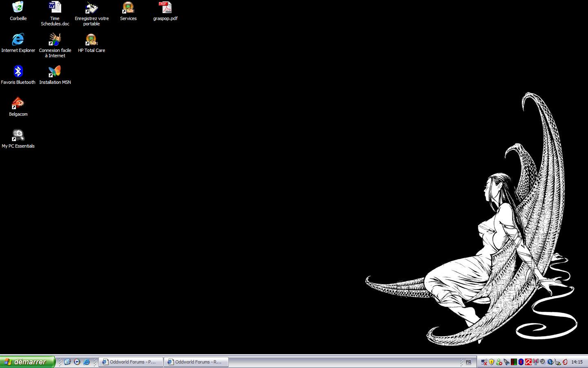The height and width of the screenshot is (368, 588).
Task: Click the red Avira antivirus tray icon
Action: tap(528, 362)
